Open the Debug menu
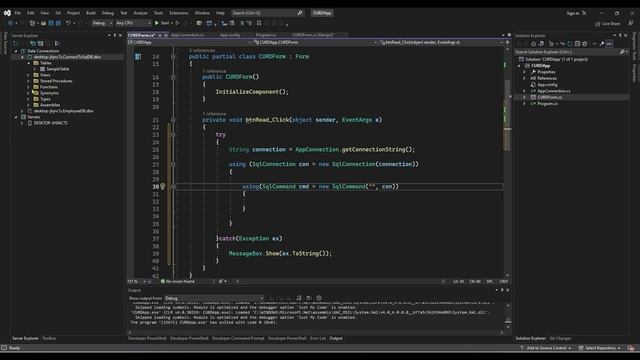This screenshot has height=360, width=640. 108,13
